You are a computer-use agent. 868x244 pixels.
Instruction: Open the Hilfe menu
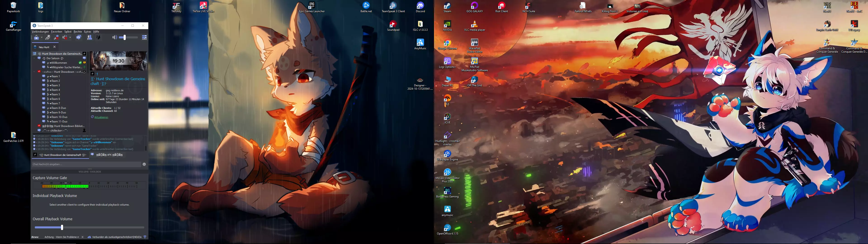[96, 32]
